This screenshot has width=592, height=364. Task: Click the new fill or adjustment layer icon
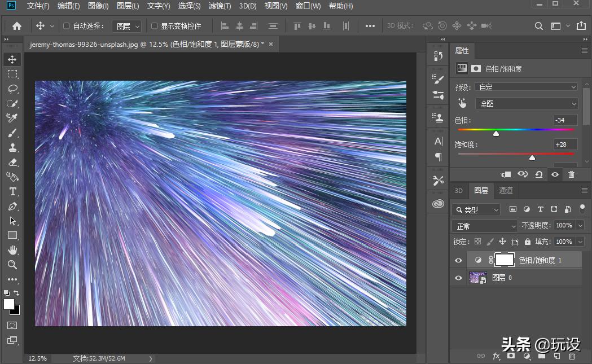(x=527, y=356)
